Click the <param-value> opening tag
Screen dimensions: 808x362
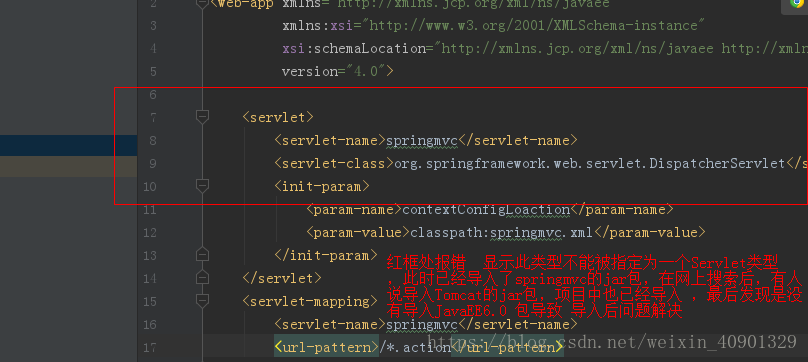358,232
